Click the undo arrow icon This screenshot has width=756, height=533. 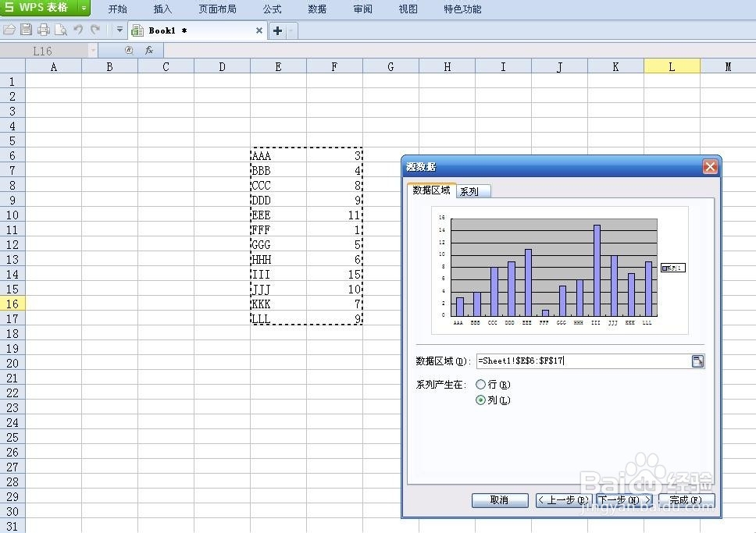(x=78, y=30)
